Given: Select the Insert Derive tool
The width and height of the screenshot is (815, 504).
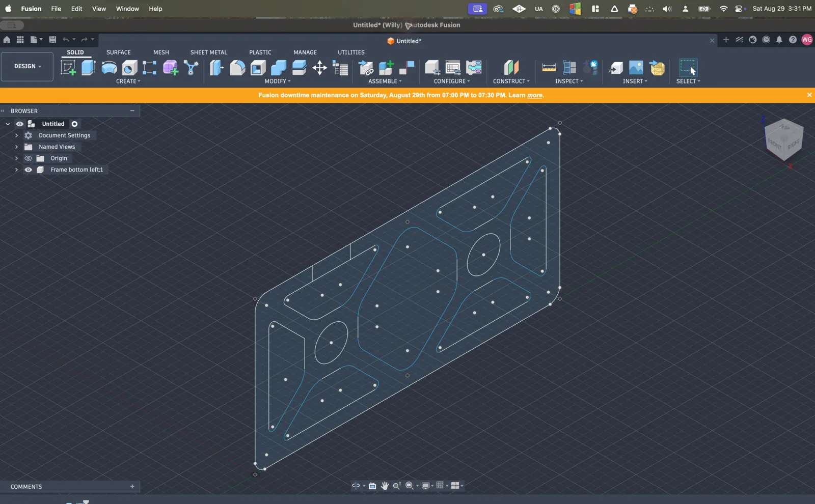Looking at the screenshot, I should coord(615,67).
